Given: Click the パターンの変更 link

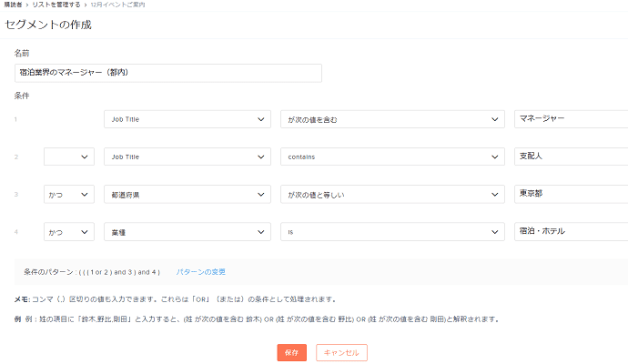Looking at the screenshot, I should coord(200,272).
